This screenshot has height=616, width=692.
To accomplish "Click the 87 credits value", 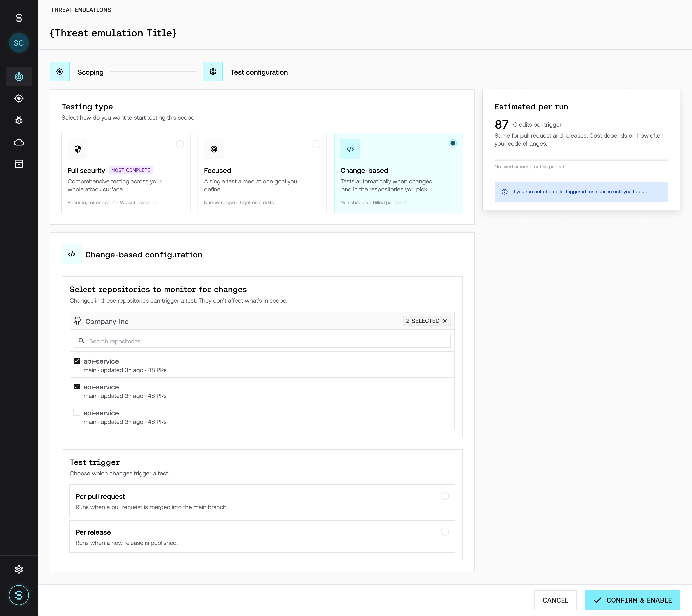I will pyautogui.click(x=501, y=124).
